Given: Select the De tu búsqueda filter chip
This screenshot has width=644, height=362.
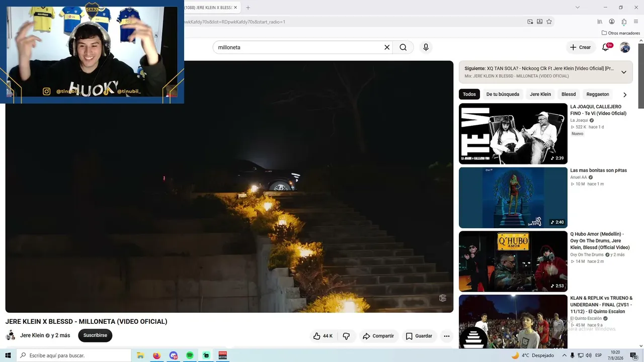Looking at the screenshot, I should (503, 95).
